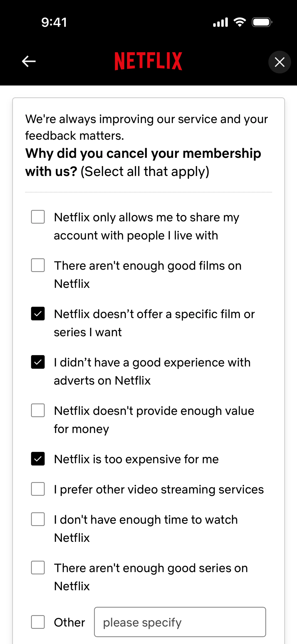Tap the 9:41 clock in status bar
This screenshot has width=297, height=644.
click(54, 22)
